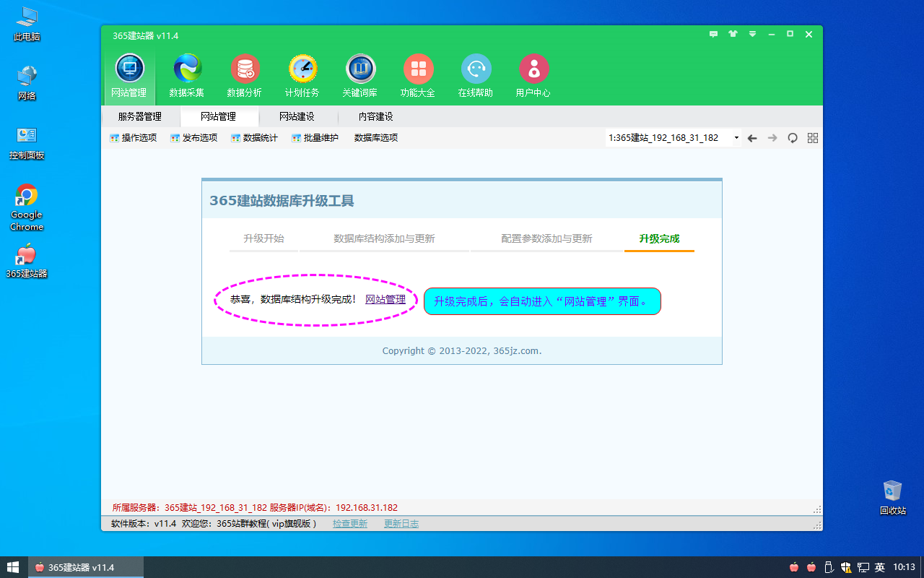Open the 批量维护 toolbar menu
The height and width of the screenshot is (578, 924).
tap(315, 138)
